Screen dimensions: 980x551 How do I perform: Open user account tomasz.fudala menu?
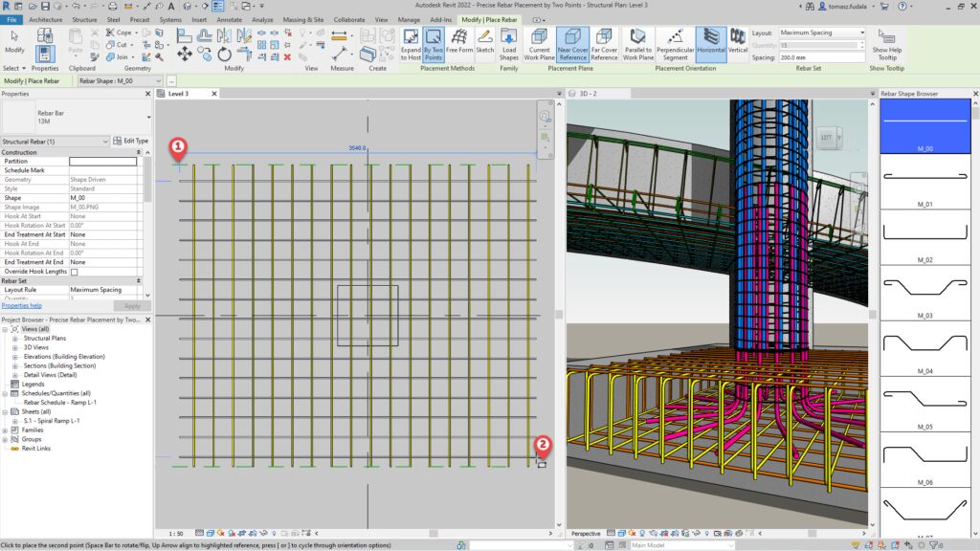pyautogui.click(x=848, y=7)
